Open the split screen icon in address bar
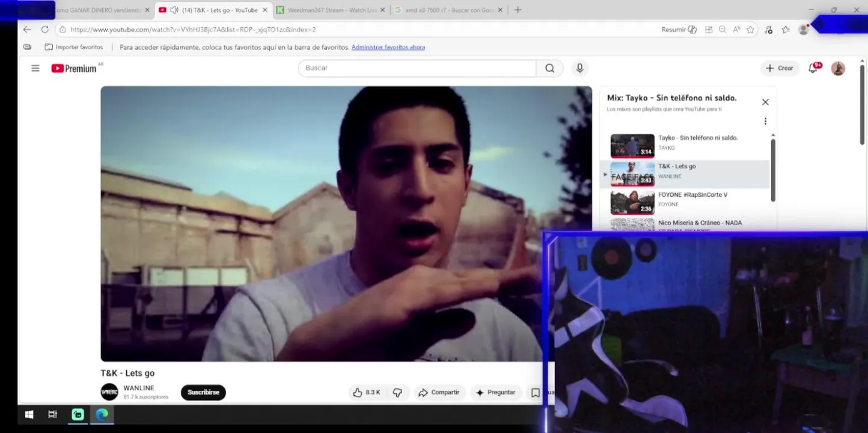 709,29
